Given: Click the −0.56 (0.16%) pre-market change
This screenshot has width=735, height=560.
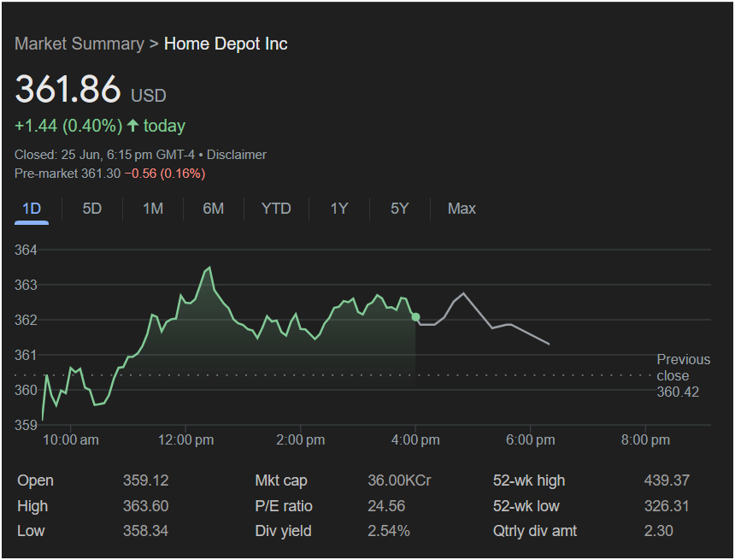Looking at the screenshot, I should pos(165,174).
